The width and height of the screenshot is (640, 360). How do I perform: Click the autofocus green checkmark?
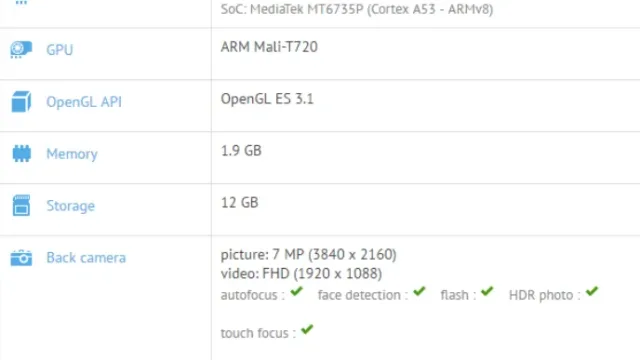point(296,291)
